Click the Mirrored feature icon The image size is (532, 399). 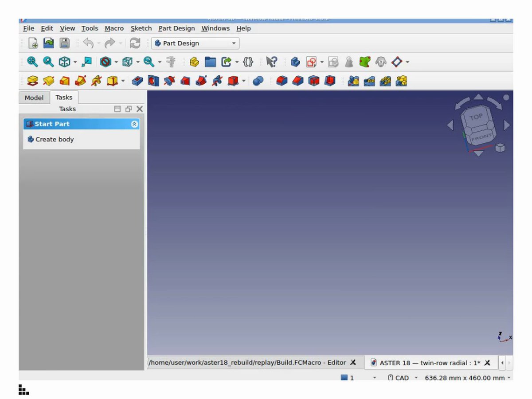pos(353,81)
